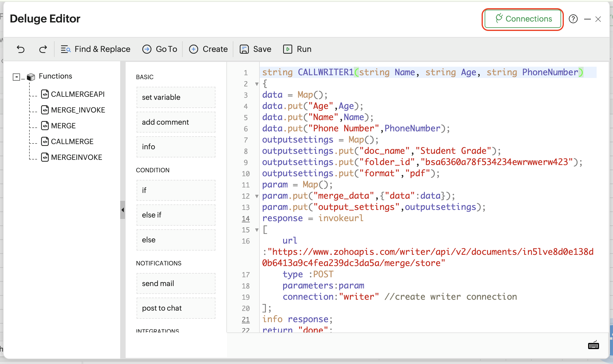Click the redo arrow icon

click(43, 49)
